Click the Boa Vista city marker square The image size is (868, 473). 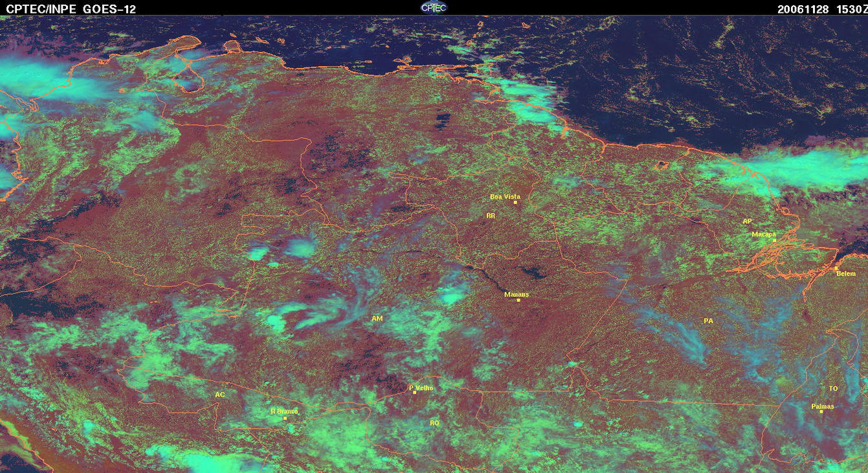pyautogui.click(x=515, y=202)
